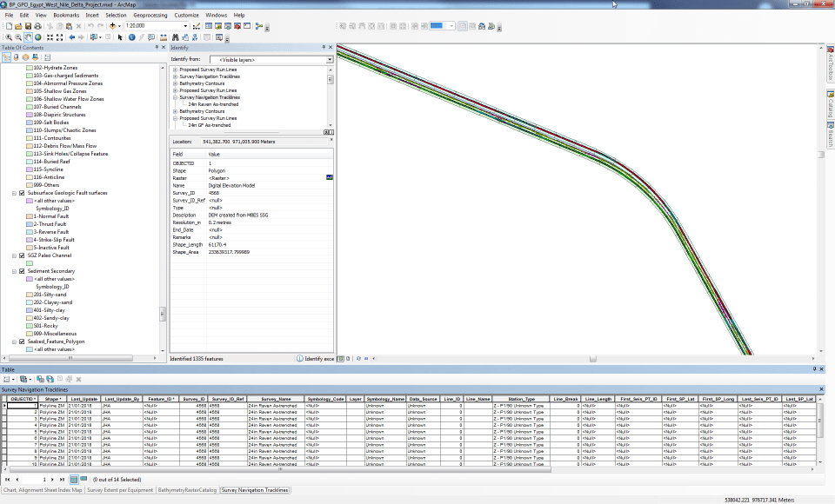
Task: Select the Pan tool
Action: point(26,38)
